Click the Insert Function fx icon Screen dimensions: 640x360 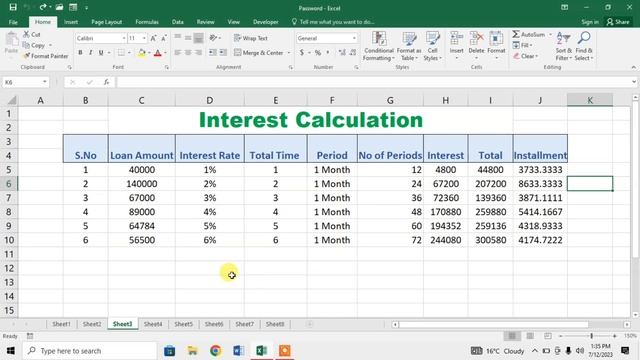coord(107,82)
